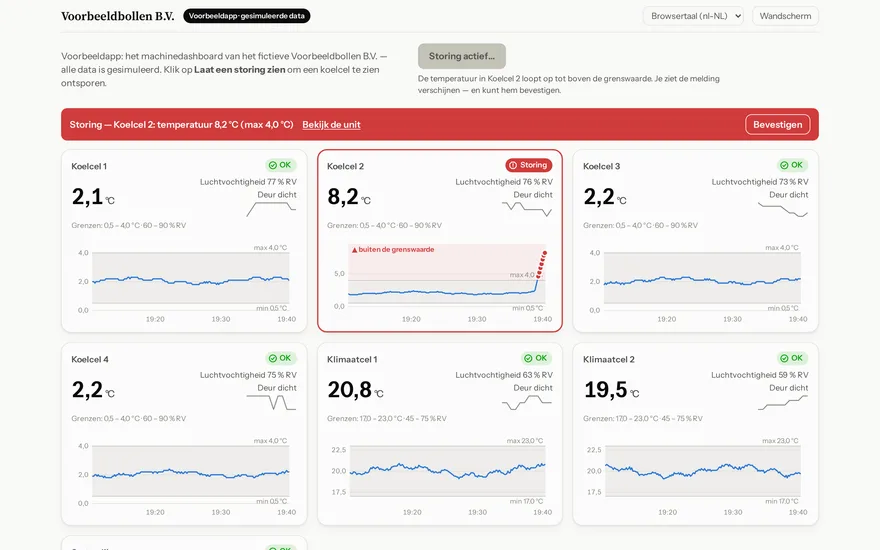The width and height of the screenshot is (880, 550).
Task: Click the Deur dicht label in Koelcel 2
Action: click(533, 195)
